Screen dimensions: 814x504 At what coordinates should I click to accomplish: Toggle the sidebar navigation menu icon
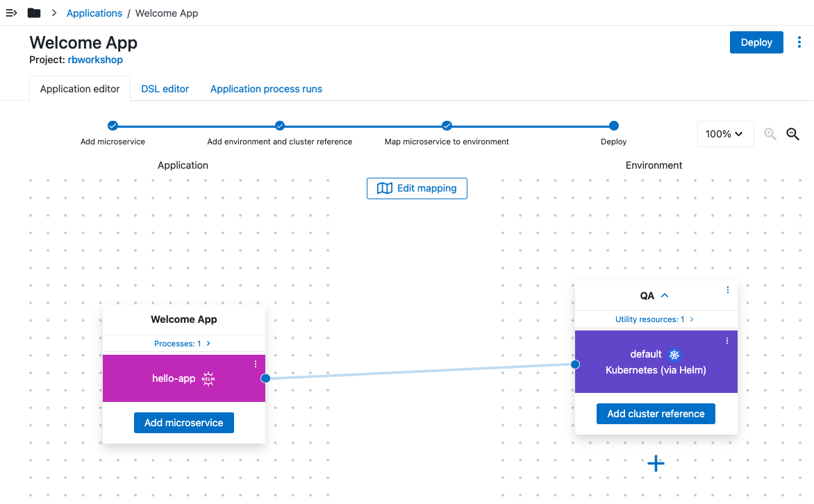pyautogui.click(x=11, y=13)
